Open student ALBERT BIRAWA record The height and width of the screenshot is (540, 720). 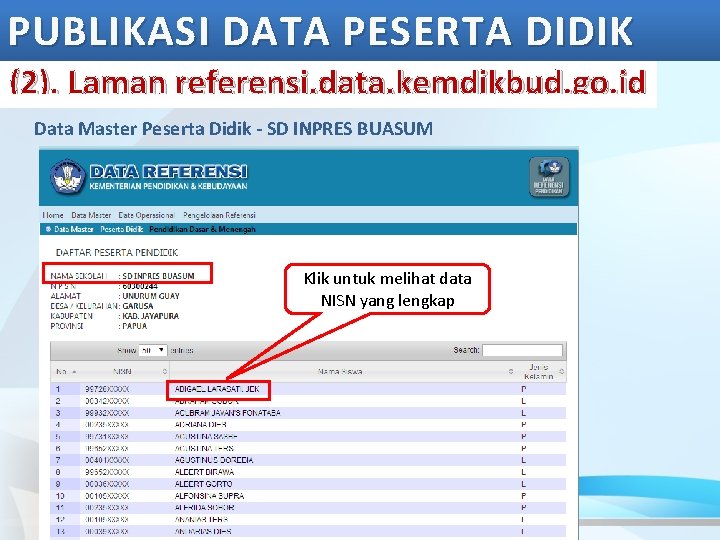tap(204, 472)
